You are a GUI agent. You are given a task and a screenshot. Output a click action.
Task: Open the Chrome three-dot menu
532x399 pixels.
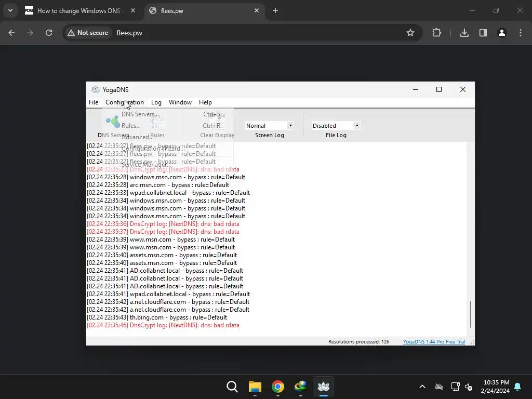[521, 33]
